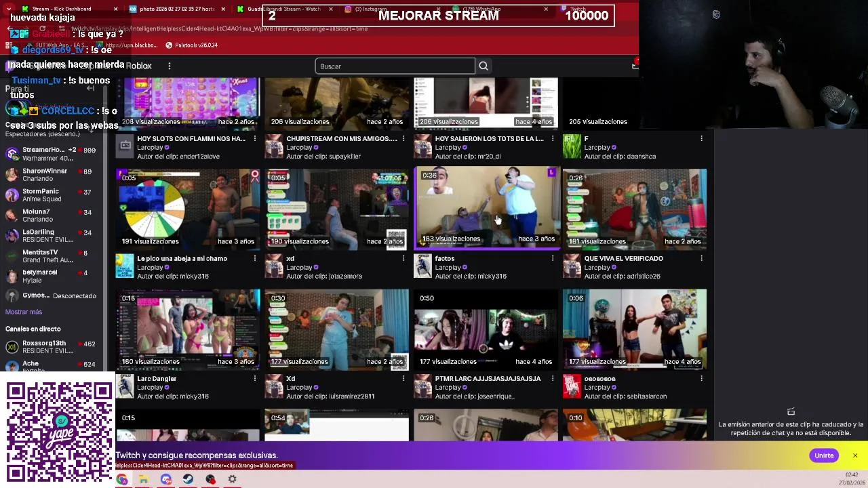Click clip author 'joseenrique_'
The height and width of the screenshot is (488, 868).
(x=496, y=396)
